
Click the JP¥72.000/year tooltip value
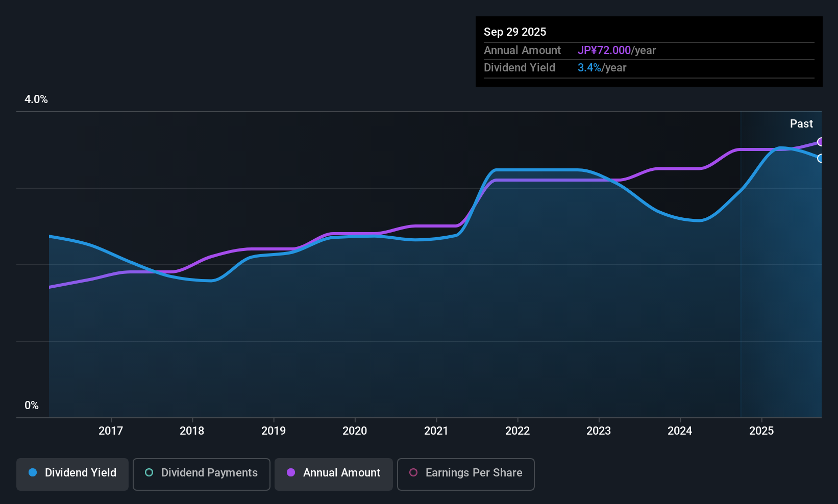tap(617, 51)
